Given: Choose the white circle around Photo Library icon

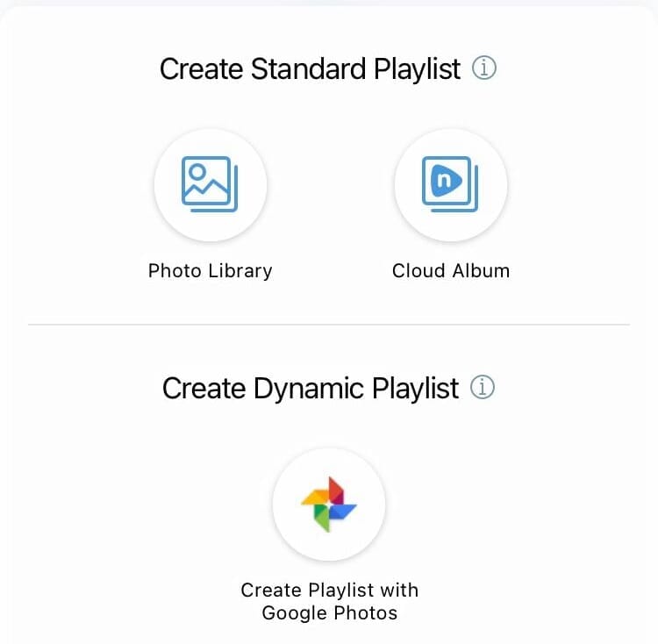Looking at the screenshot, I should (211, 185).
